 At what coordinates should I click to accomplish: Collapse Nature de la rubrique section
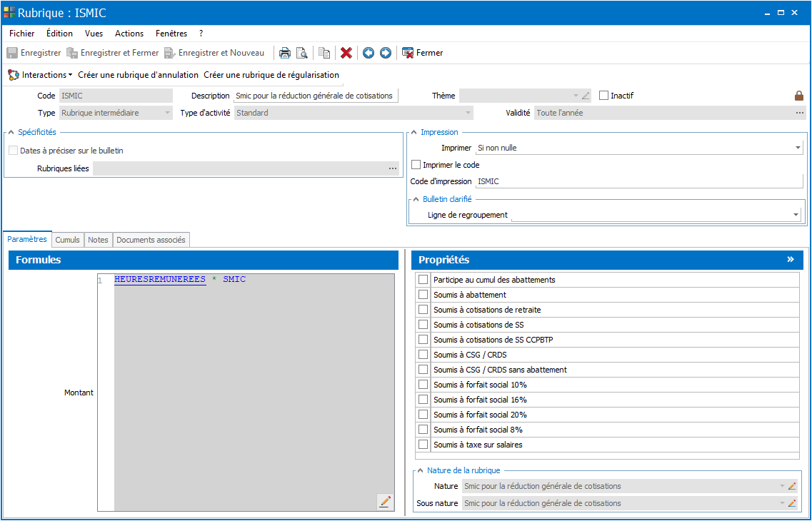(421, 471)
